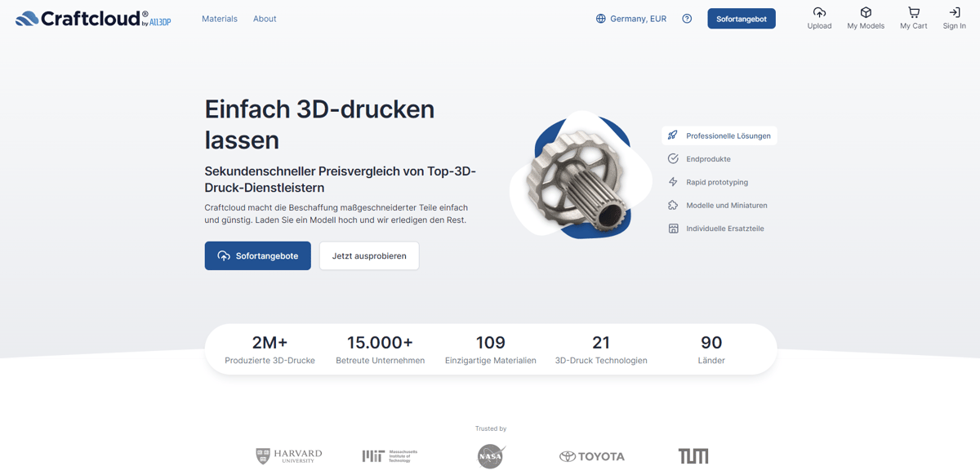Change the Germany, EUR region setting

point(631,19)
